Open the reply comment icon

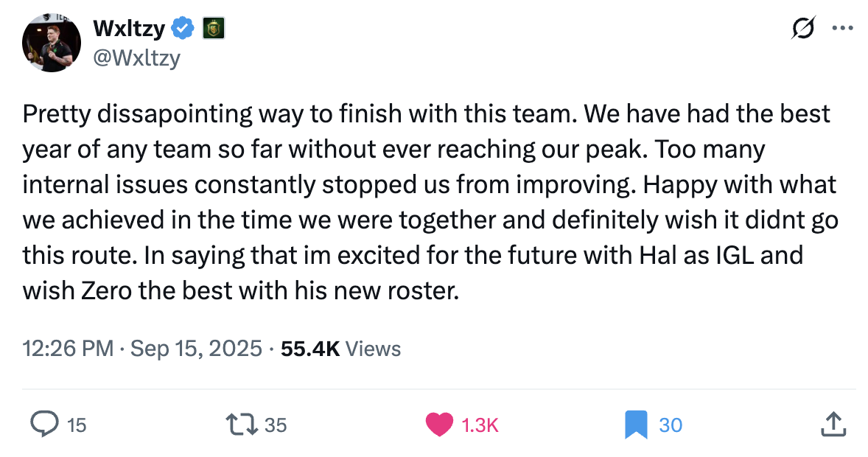tap(44, 425)
